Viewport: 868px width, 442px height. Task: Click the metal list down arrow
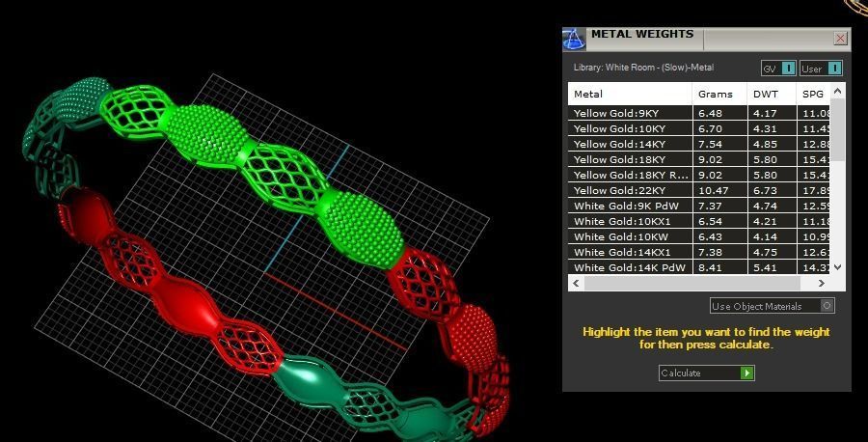837,267
